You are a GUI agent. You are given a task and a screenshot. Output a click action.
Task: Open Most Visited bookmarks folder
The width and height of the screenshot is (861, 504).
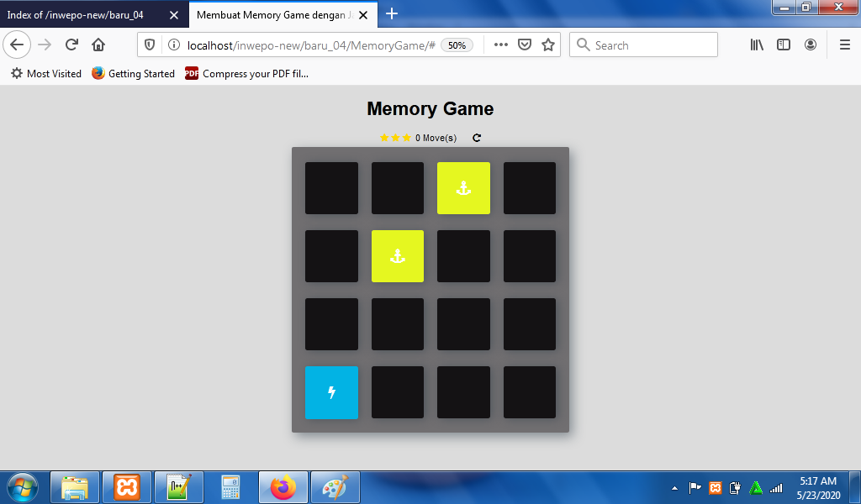[x=46, y=73]
